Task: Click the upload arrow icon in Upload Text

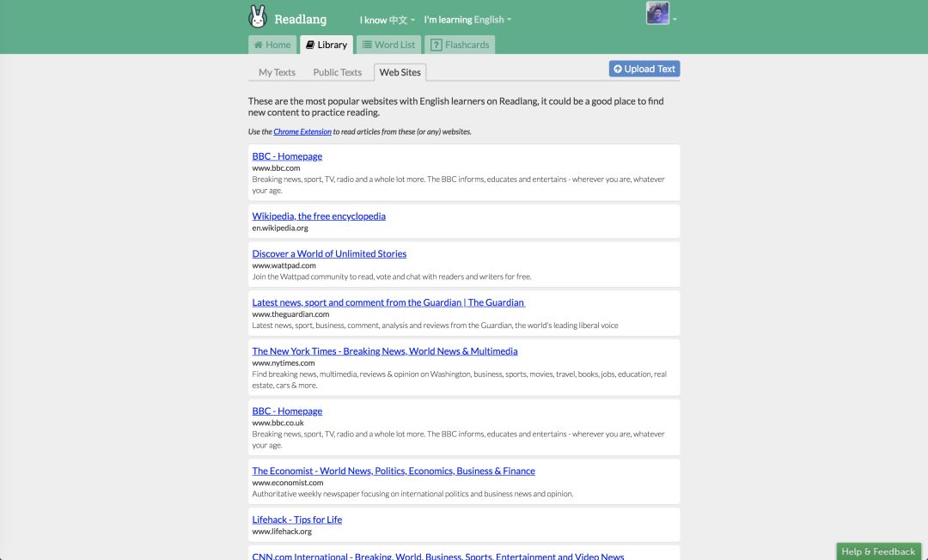Action: 618,70
